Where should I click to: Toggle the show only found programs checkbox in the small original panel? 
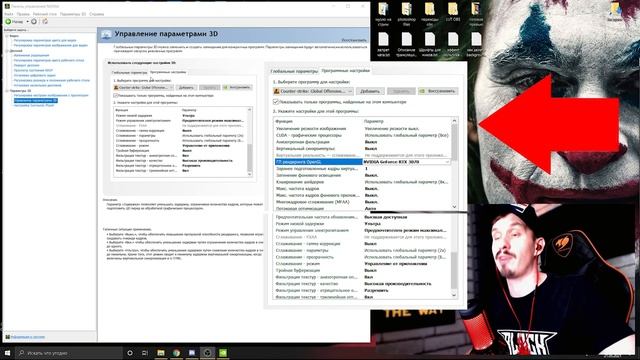[x=116, y=96]
